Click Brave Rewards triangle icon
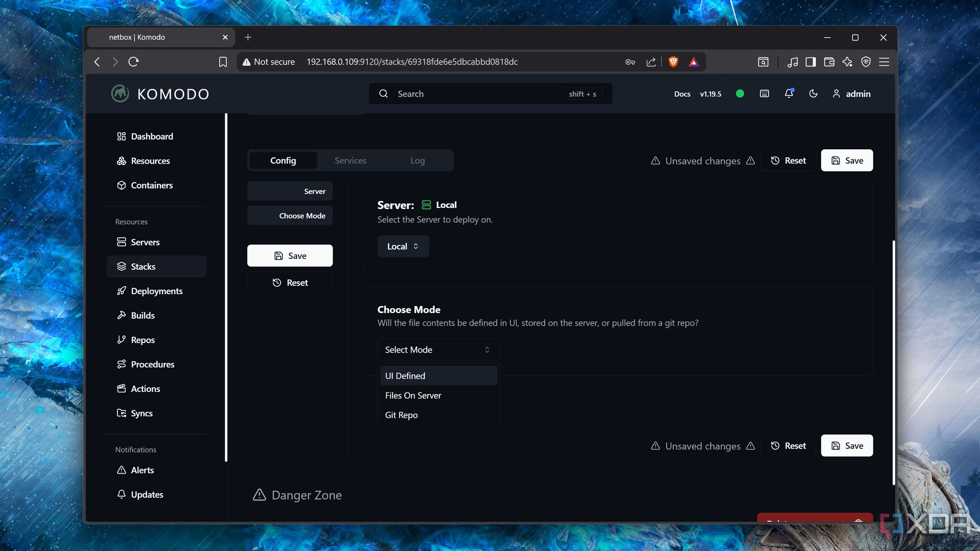 tap(694, 61)
